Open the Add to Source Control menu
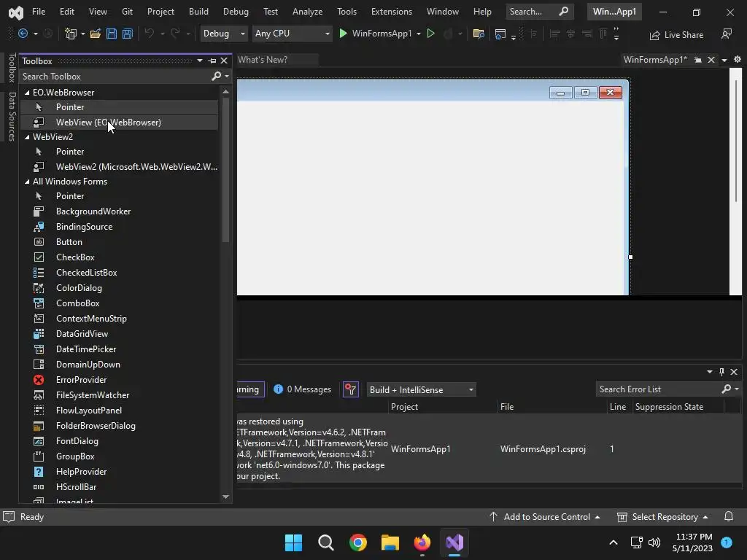The height and width of the screenshot is (560, 747). [x=544, y=517]
